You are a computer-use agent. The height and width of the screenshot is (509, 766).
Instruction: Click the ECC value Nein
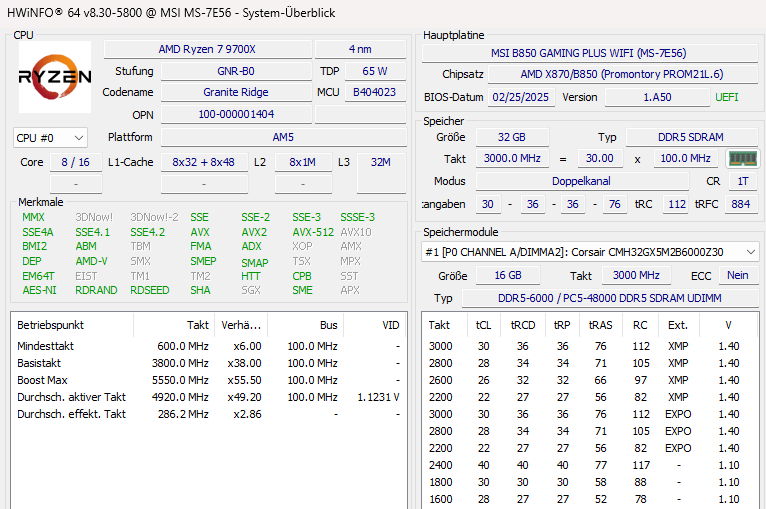(x=738, y=276)
